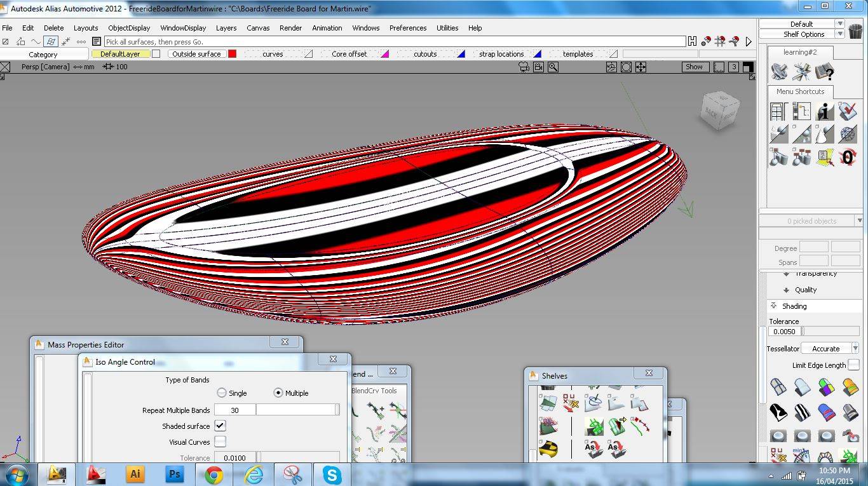Viewport: 868px width, 486px height.
Task: Enable the Visual Curves checkbox
Action: (220, 442)
